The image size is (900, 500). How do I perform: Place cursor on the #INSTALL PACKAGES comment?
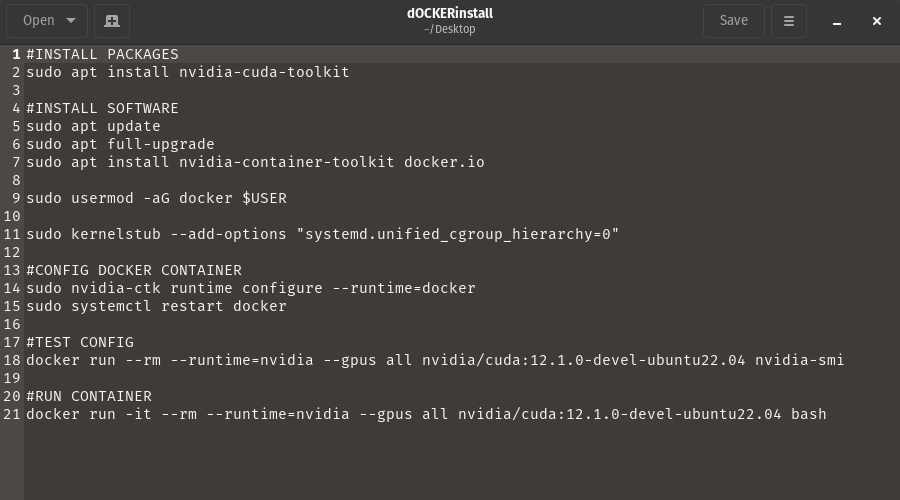coord(102,54)
